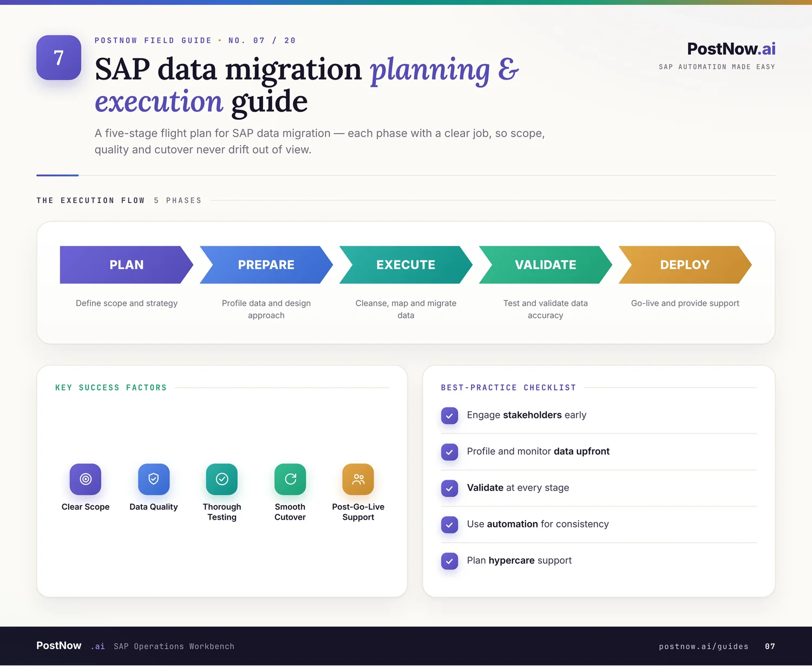Screen dimensions: 812x666
Task: Click the SAP data migration guide title
Action: 306,85
